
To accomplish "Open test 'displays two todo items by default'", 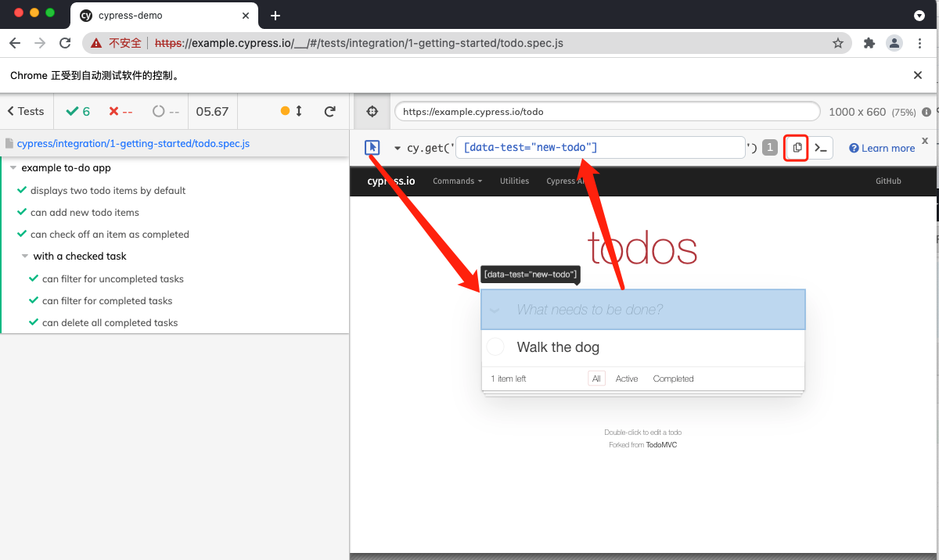I will 108,191.
